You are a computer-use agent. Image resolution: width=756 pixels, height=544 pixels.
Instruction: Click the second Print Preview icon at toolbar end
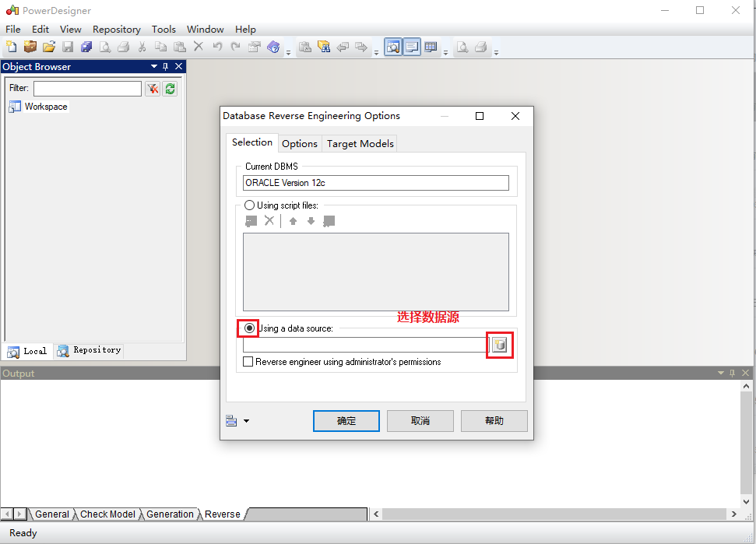point(462,47)
